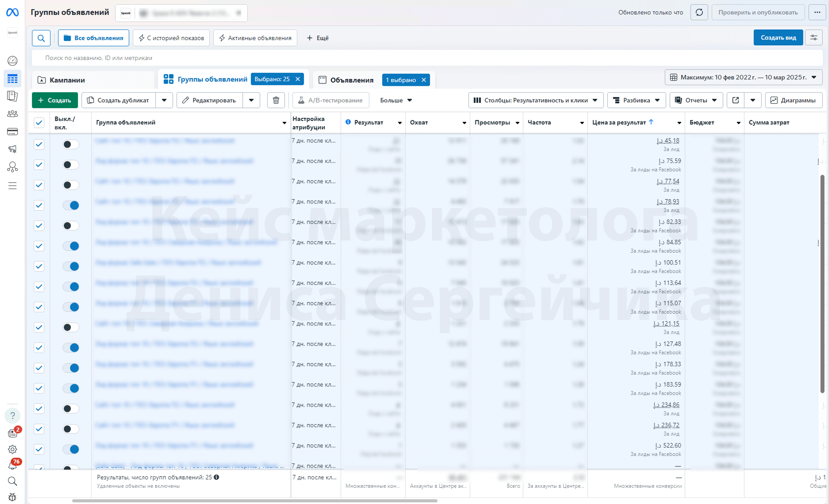Image resolution: width=829 pixels, height=504 pixels.
Task: Click the export share icon button
Action: (x=735, y=100)
